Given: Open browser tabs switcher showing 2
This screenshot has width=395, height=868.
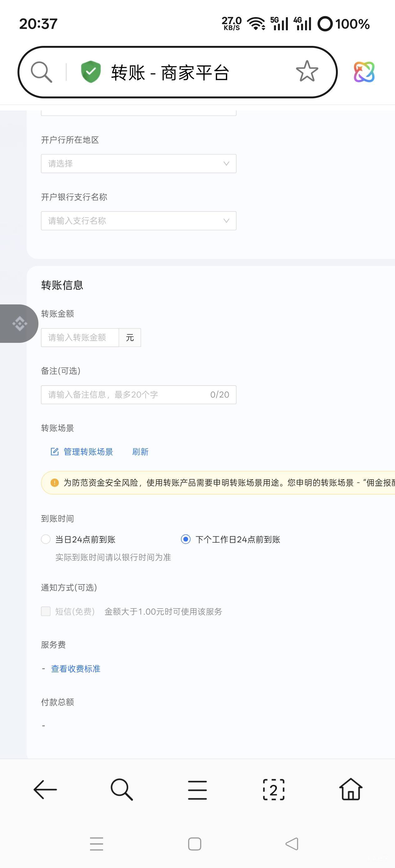Looking at the screenshot, I should [x=273, y=790].
